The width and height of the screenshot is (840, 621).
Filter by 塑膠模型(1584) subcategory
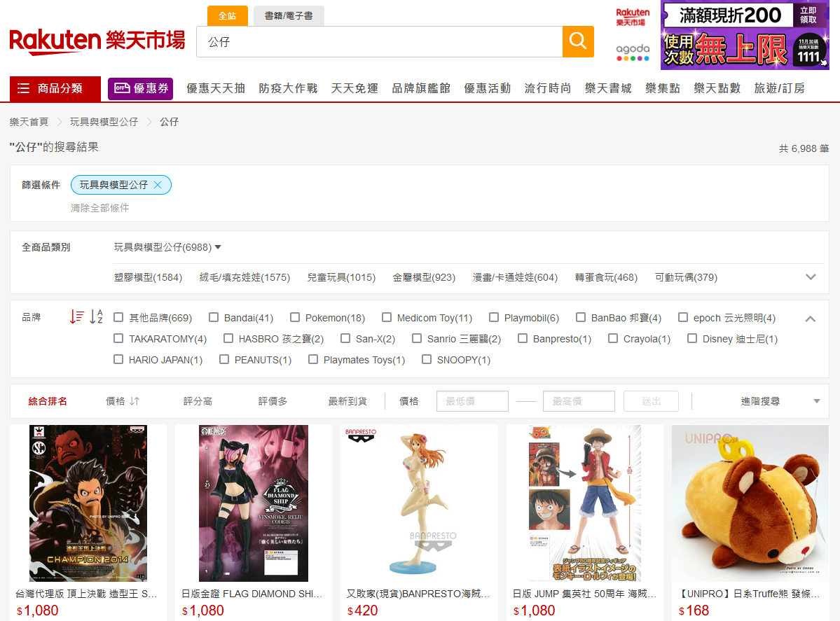(148, 277)
